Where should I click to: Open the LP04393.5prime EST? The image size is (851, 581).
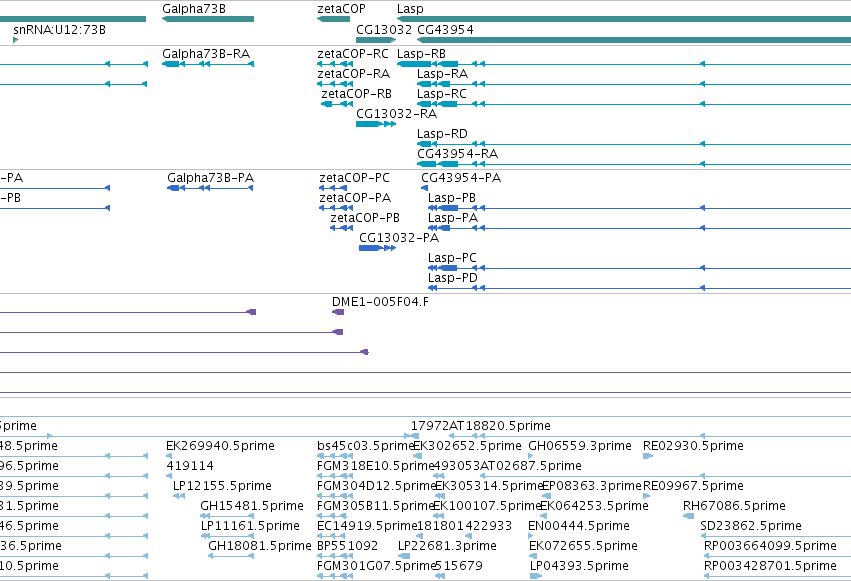[x=536, y=576]
